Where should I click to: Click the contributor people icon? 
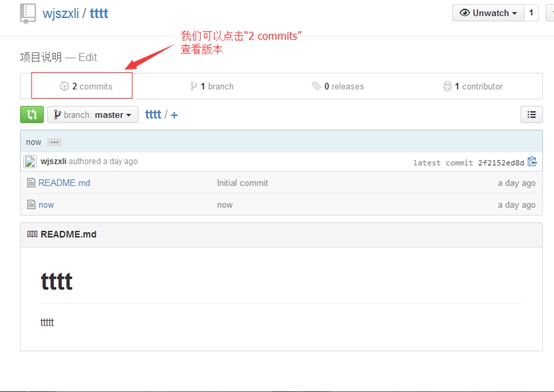(x=447, y=86)
